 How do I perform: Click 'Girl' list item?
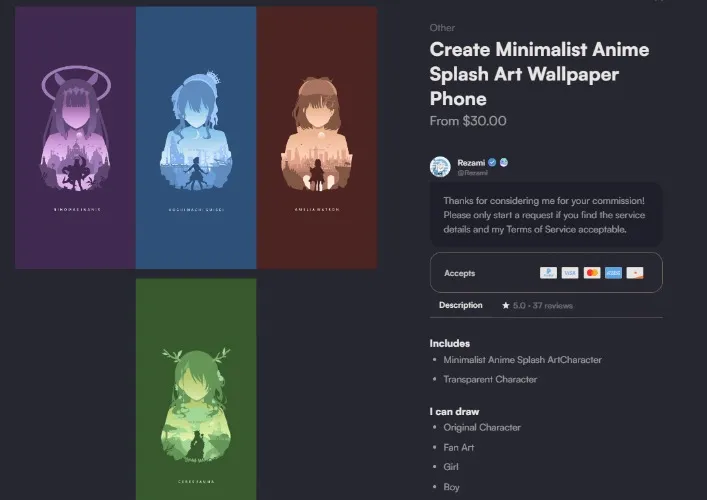tap(450, 467)
